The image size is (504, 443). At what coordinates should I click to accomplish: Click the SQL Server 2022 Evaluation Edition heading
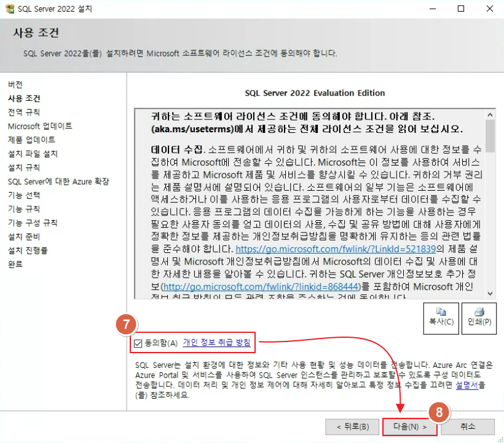[315, 93]
